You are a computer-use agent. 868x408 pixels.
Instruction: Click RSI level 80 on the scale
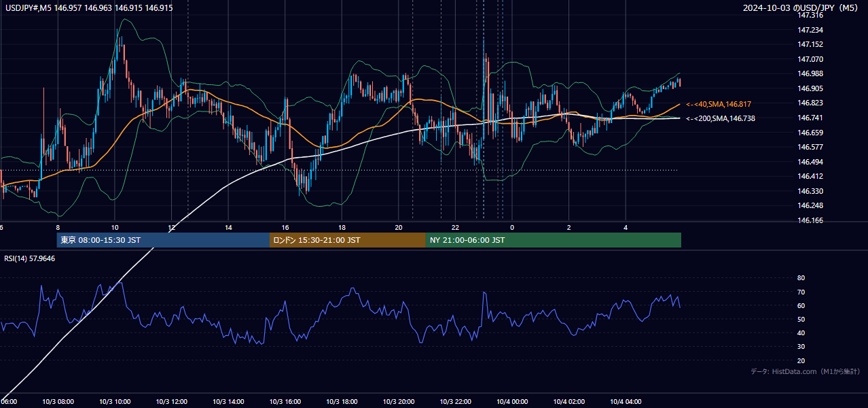pyautogui.click(x=801, y=278)
